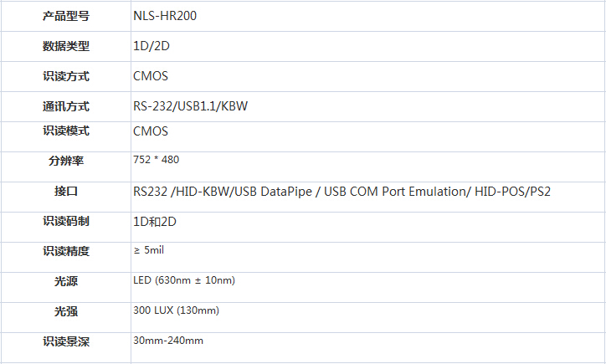Click the 300 LUX (130mm) value

(176, 310)
